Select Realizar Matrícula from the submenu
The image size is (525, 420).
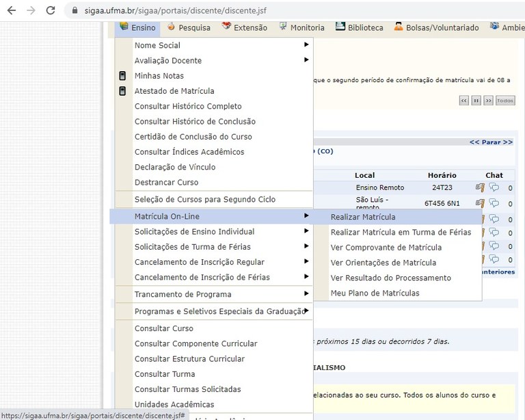(x=362, y=217)
